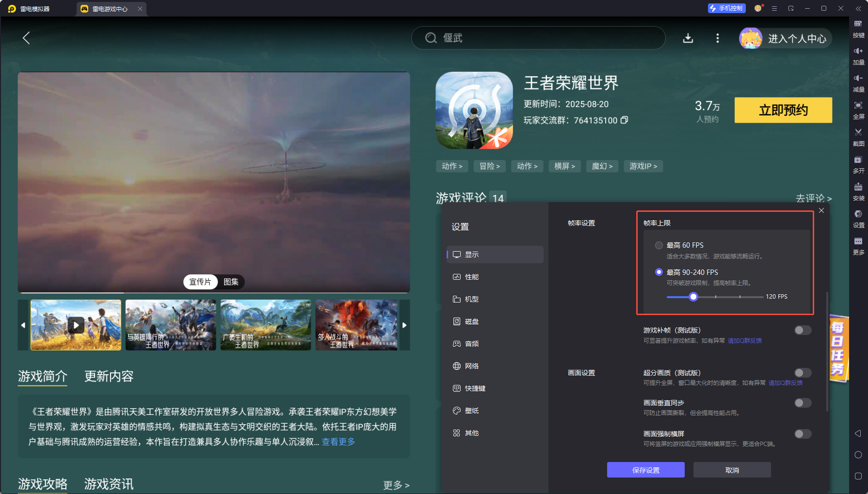Toggle 游戏补帧 (测试版) switch
This screenshot has height=494, width=868.
803,330
